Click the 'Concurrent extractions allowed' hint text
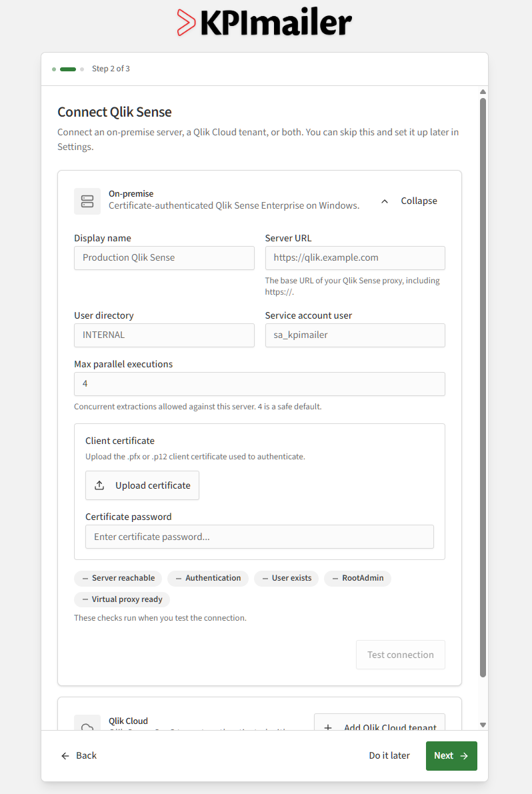532x794 pixels. (x=197, y=407)
